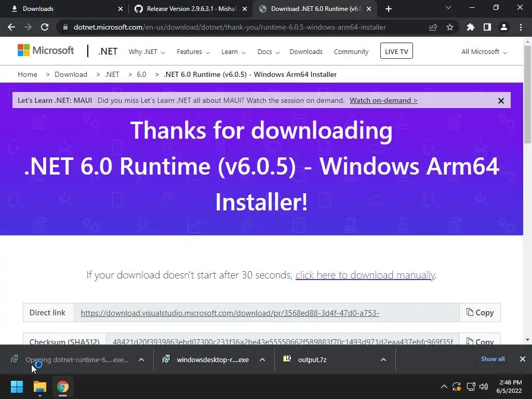Click the .NET breadcrumb
The width and height of the screenshot is (532, 399).
pos(112,74)
